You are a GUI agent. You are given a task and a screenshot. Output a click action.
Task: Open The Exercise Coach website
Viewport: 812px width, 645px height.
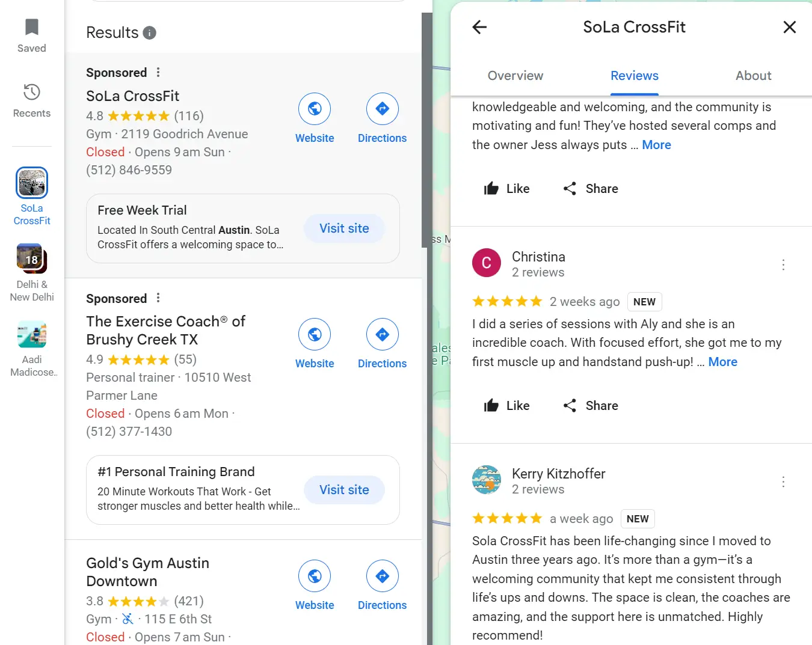click(x=315, y=334)
